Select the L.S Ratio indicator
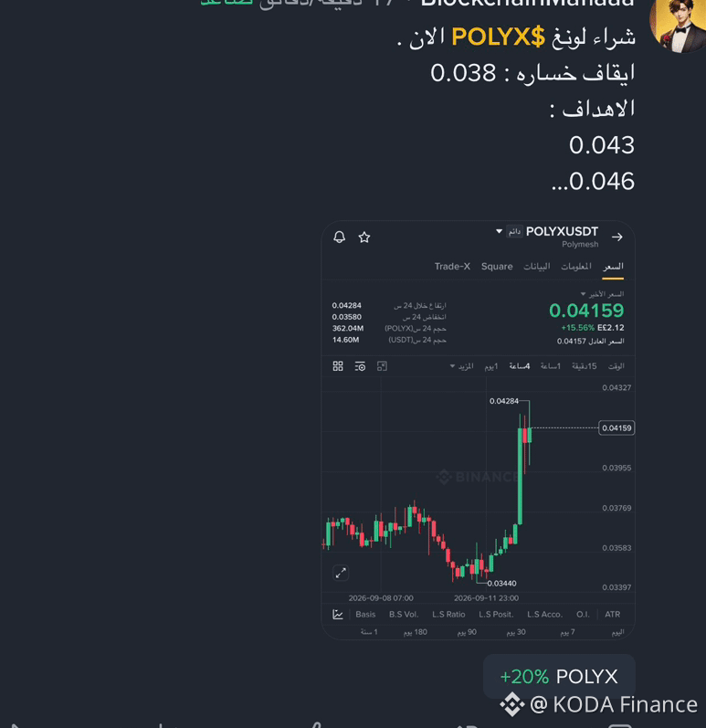 (x=448, y=614)
